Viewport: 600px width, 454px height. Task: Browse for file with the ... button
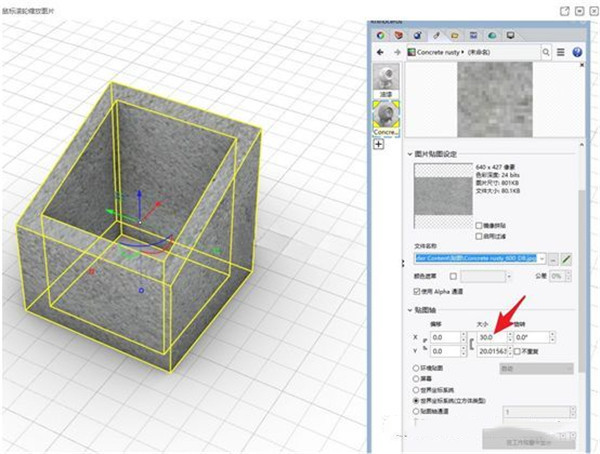(x=553, y=259)
